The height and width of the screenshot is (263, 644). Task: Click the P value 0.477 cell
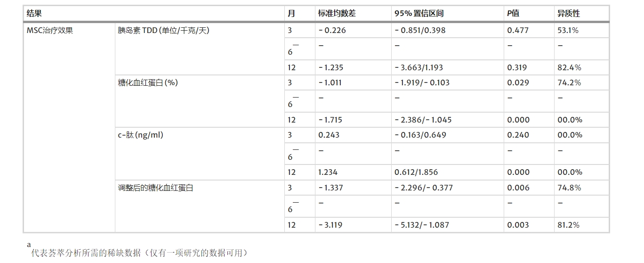coord(518,31)
